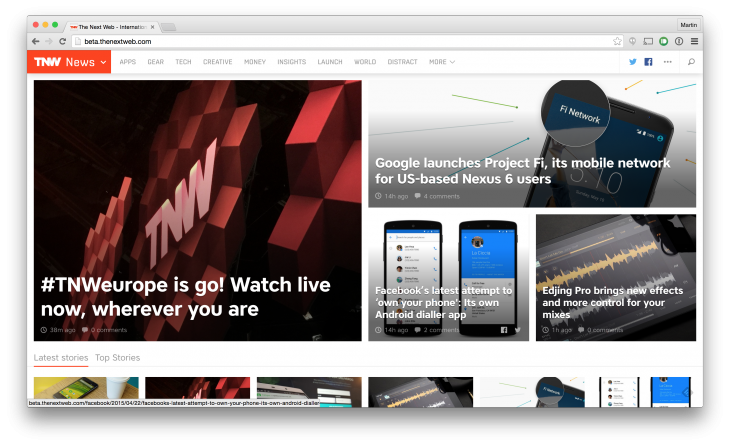
Task: Show more social options ellipsis
Action: tap(668, 61)
